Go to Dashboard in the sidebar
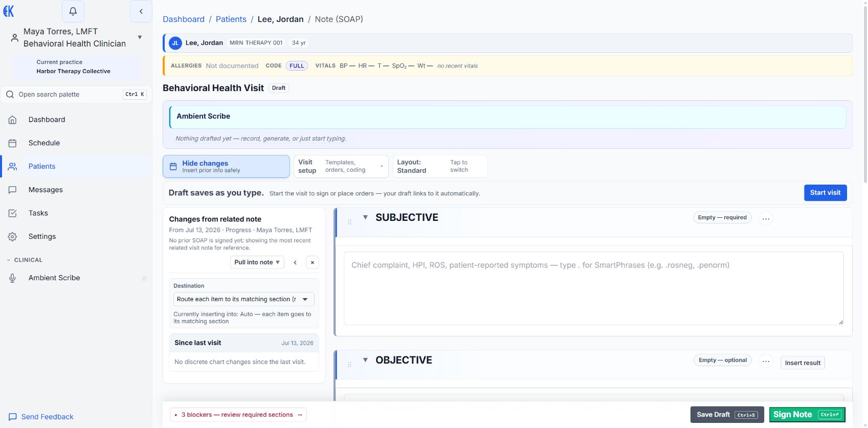Viewport: 868px width, 428px height. [76, 120]
